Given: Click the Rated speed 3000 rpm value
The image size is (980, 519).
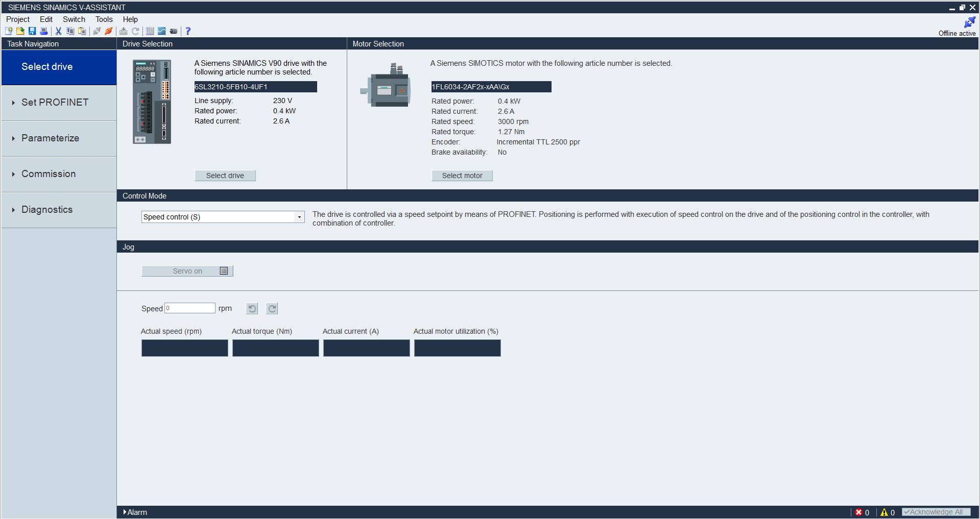Looking at the screenshot, I should click(513, 121).
